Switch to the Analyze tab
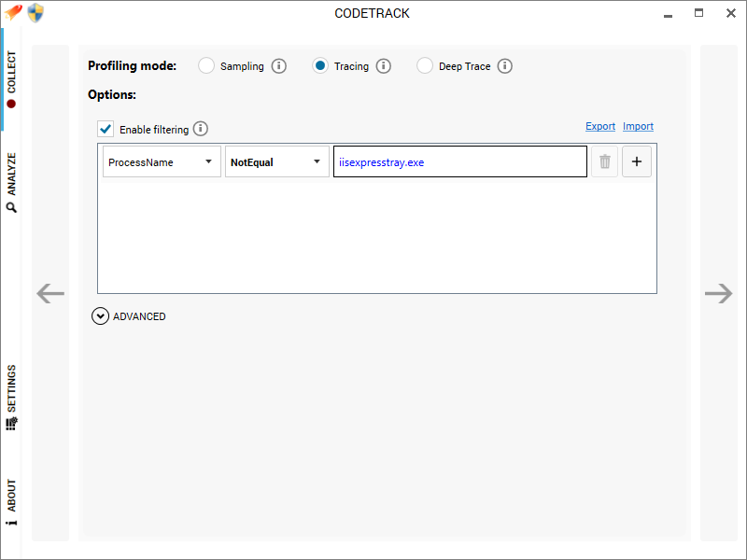The height and width of the screenshot is (560, 747). 11,182
